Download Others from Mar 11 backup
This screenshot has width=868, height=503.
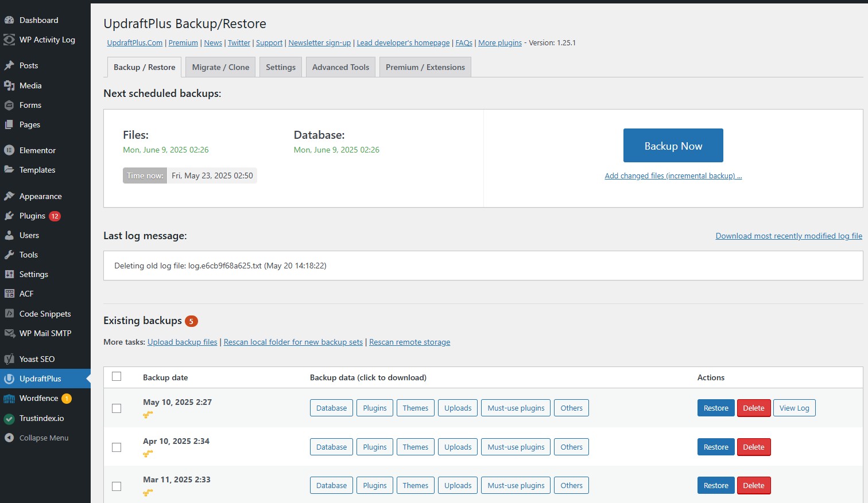[x=572, y=486]
